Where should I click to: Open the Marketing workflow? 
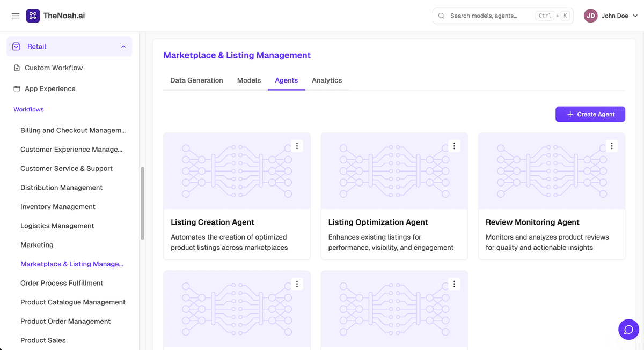37,245
